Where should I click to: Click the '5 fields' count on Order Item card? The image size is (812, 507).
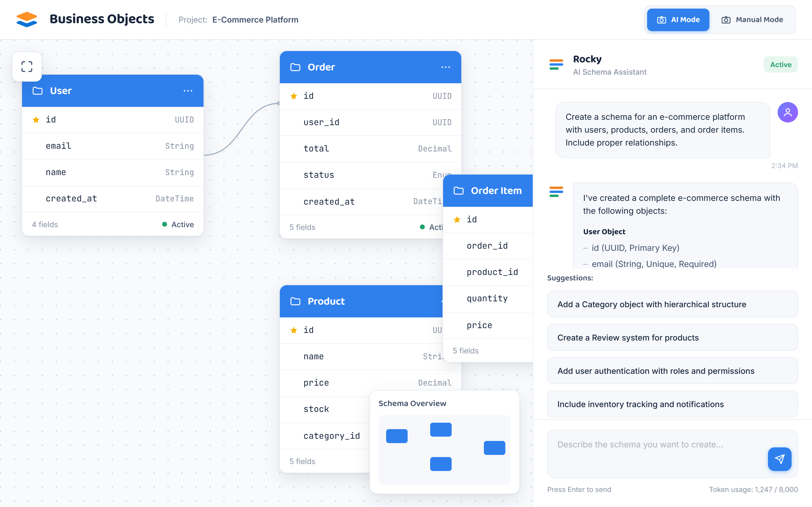point(466,350)
